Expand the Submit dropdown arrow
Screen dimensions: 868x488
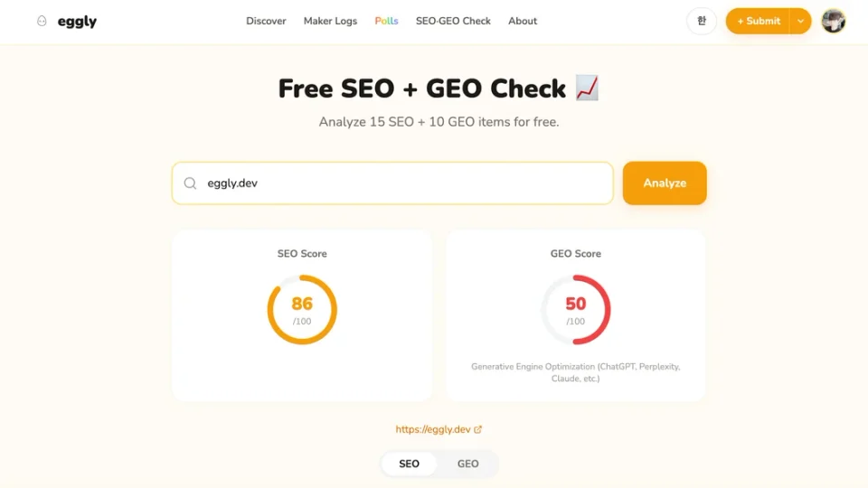click(800, 21)
